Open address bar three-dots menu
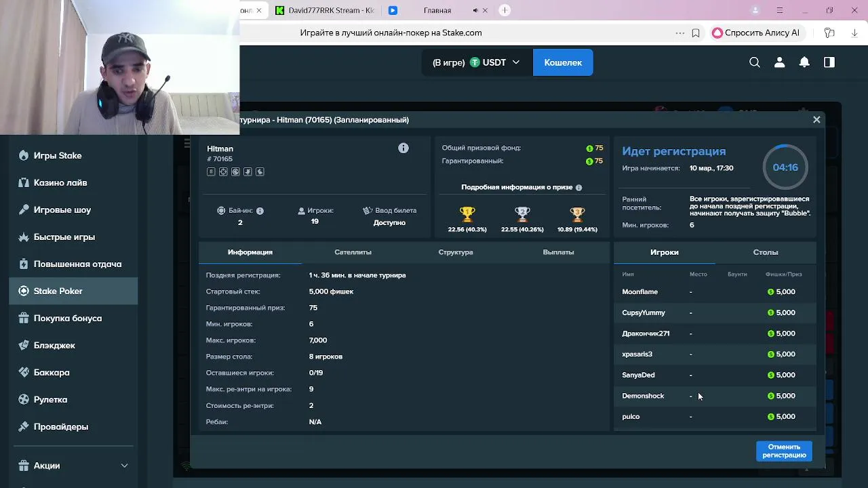 tap(680, 33)
